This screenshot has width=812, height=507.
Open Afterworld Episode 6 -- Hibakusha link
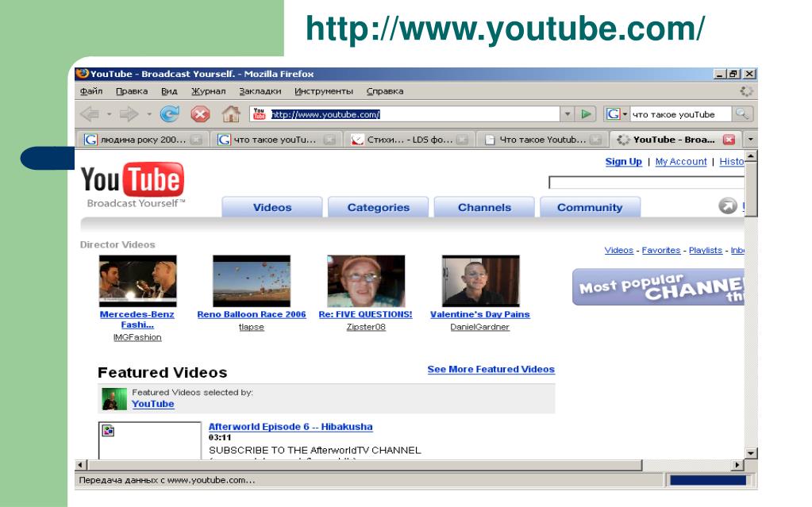click(x=291, y=427)
